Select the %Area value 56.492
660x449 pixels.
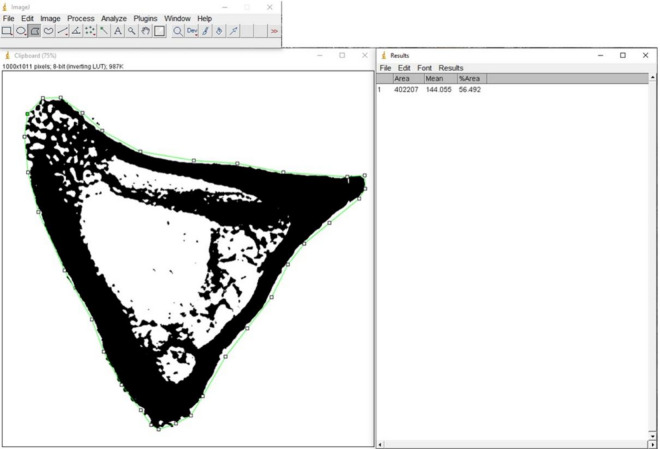click(470, 90)
